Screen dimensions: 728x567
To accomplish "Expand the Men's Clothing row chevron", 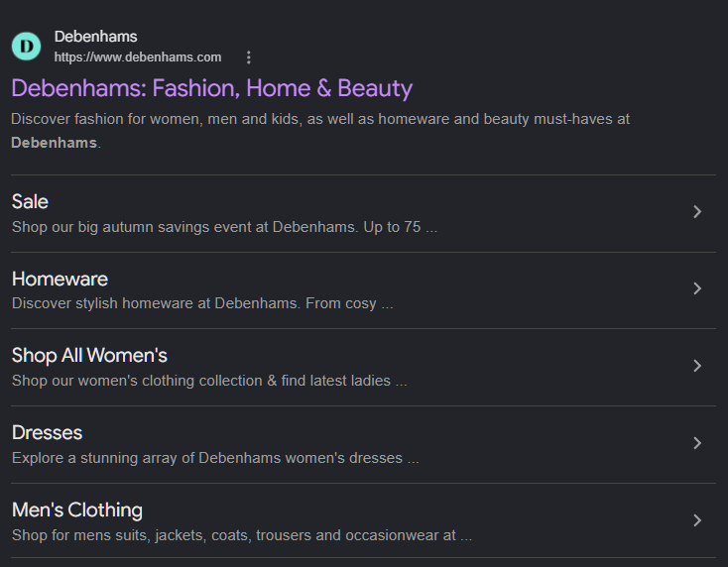I will [697, 520].
